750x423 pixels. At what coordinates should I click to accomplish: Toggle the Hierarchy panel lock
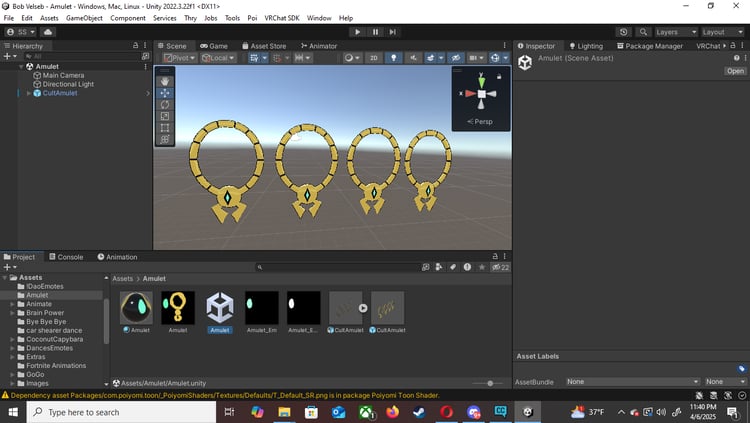coord(135,45)
